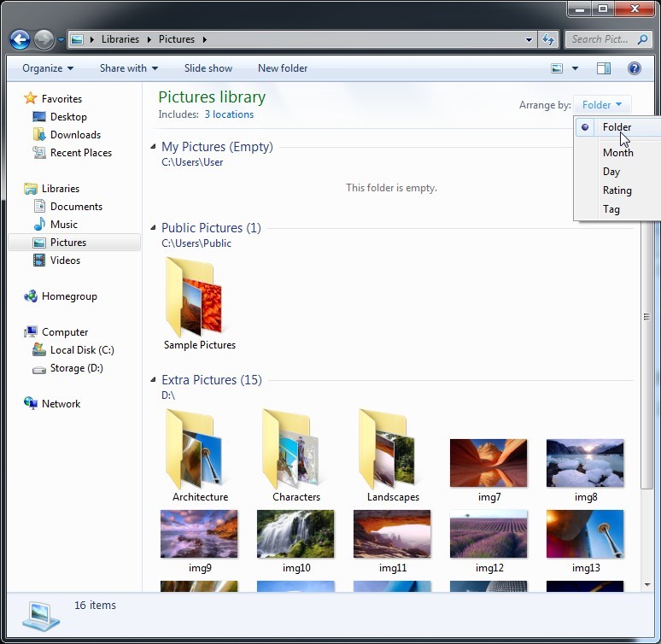Collapse the Public Pictures group
661x644 pixels.
[x=154, y=228]
